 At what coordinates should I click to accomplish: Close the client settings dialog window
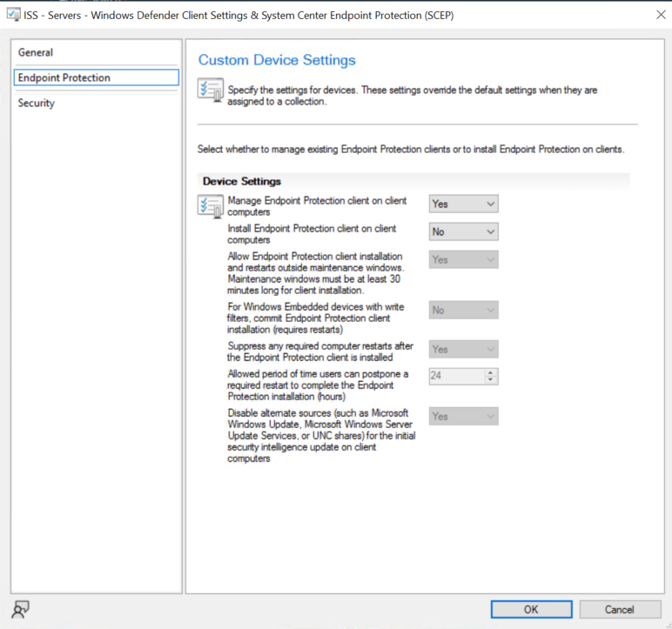pos(661,15)
